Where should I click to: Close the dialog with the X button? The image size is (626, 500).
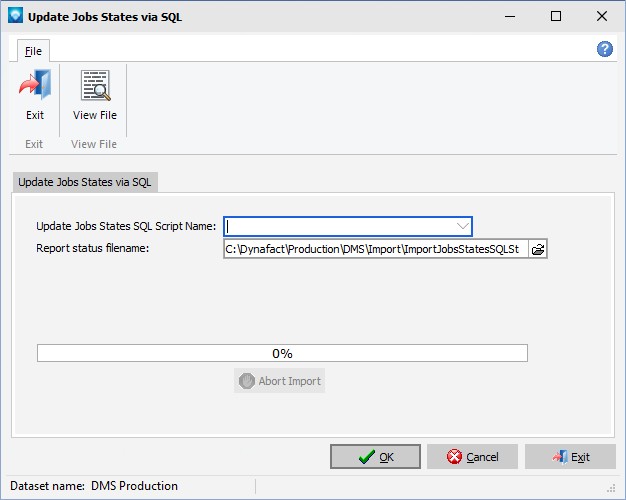(x=602, y=16)
